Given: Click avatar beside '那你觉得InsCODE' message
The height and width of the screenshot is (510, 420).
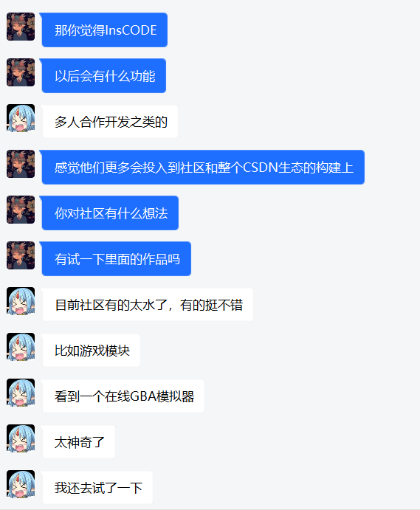Looking at the screenshot, I should tap(21, 27).
